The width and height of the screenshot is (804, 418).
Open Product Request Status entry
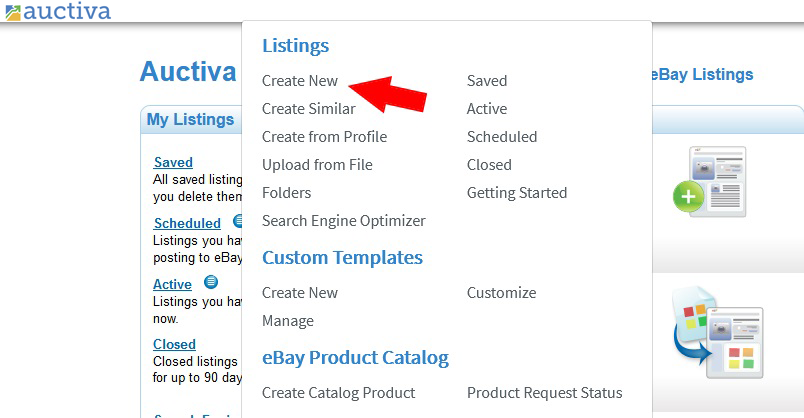click(545, 393)
